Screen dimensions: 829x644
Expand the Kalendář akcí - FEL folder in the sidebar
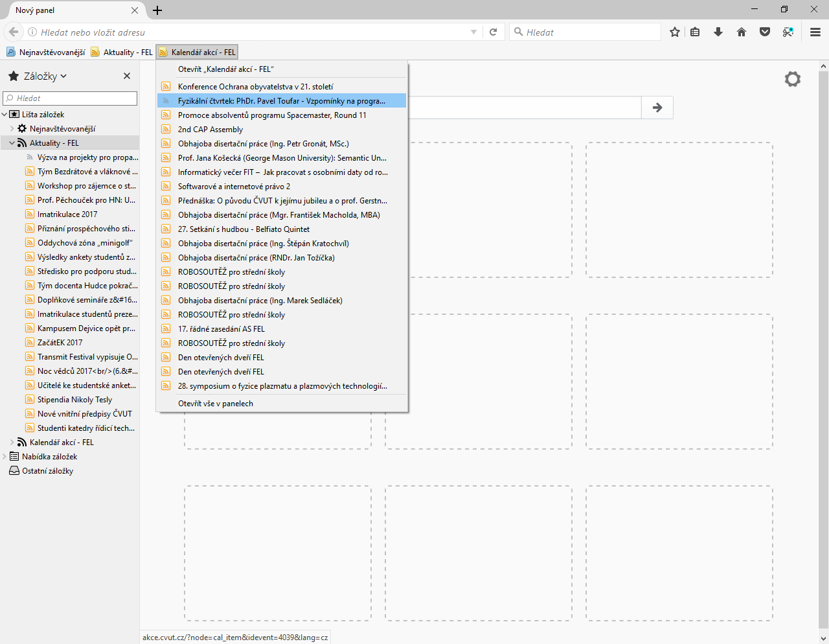coord(12,443)
